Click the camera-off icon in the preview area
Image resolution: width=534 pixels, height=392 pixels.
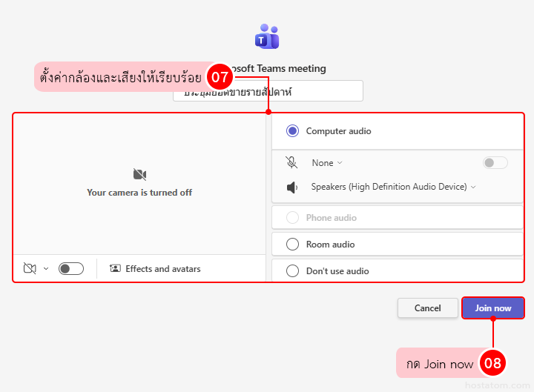click(x=139, y=174)
